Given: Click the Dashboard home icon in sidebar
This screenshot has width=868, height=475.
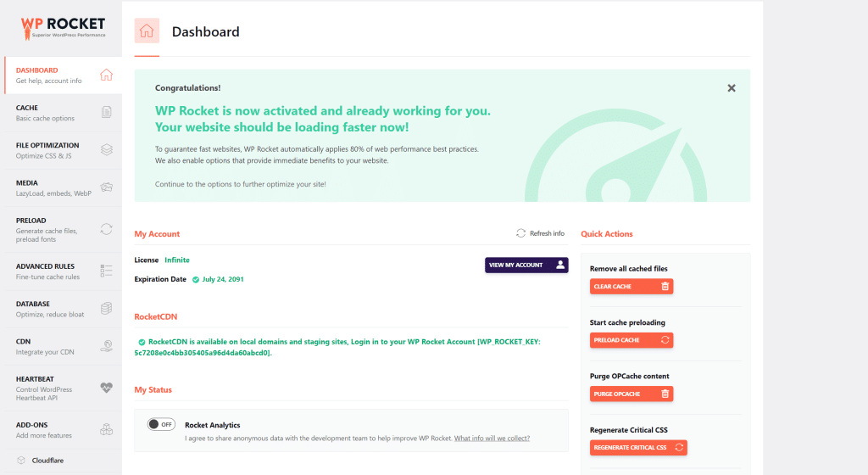Looking at the screenshot, I should pyautogui.click(x=106, y=75).
